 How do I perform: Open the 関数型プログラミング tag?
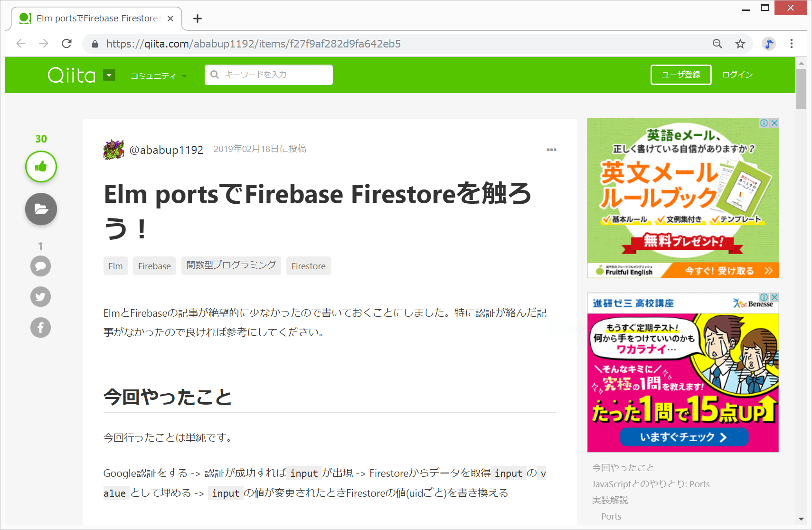coord(231,265)
